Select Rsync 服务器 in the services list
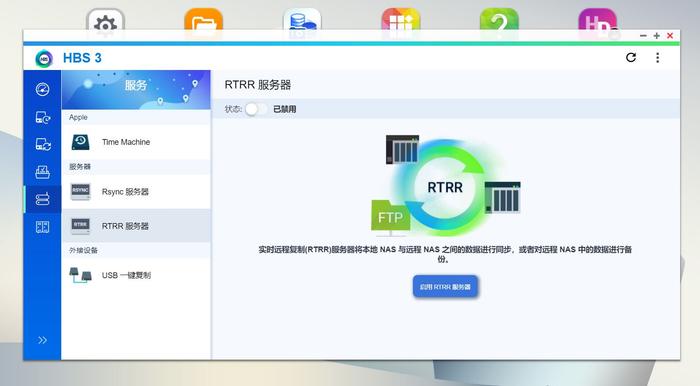The height and width of the screenshot is (386, 700). click(136, 192)
